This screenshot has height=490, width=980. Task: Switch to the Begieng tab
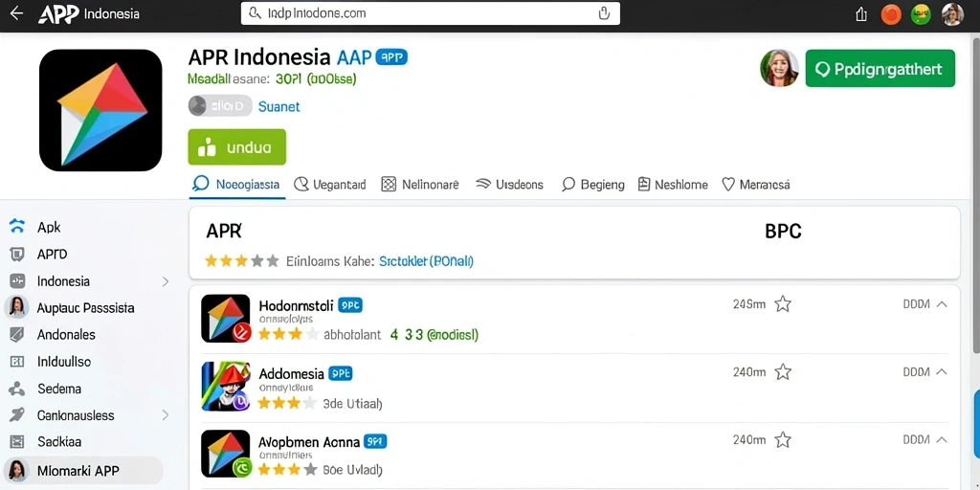pos(593,185)
